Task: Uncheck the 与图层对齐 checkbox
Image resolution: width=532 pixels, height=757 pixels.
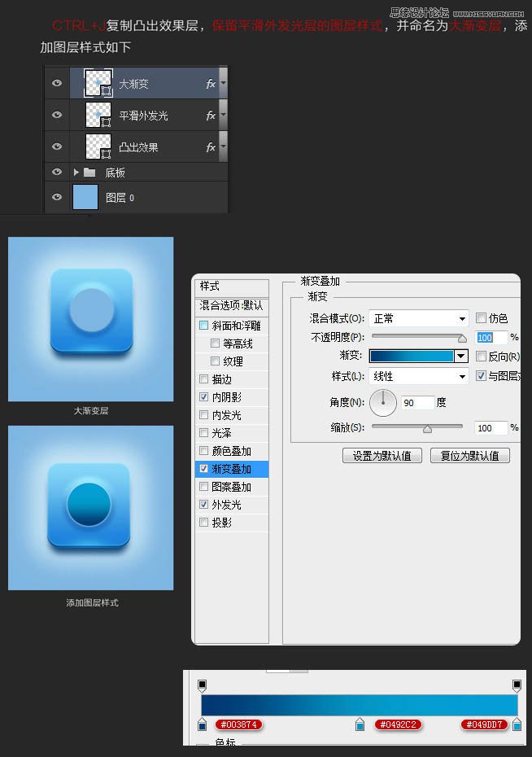Action: [481, 375]
